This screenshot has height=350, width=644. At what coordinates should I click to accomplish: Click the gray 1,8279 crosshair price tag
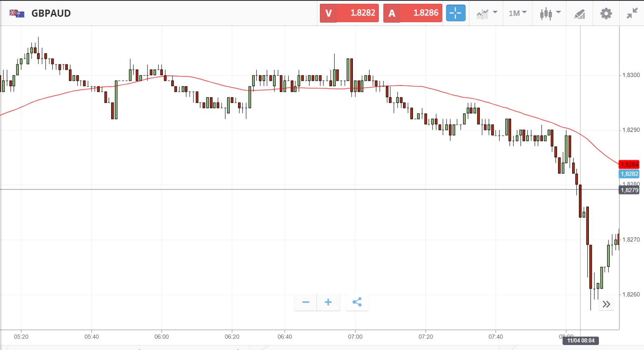coord(629,190)
